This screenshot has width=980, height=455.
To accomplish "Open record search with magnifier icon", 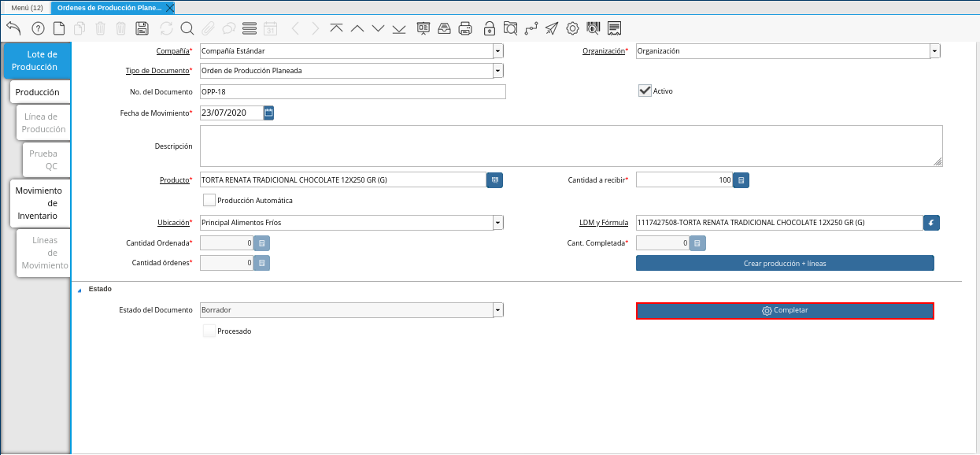I will tap(187, 28).
